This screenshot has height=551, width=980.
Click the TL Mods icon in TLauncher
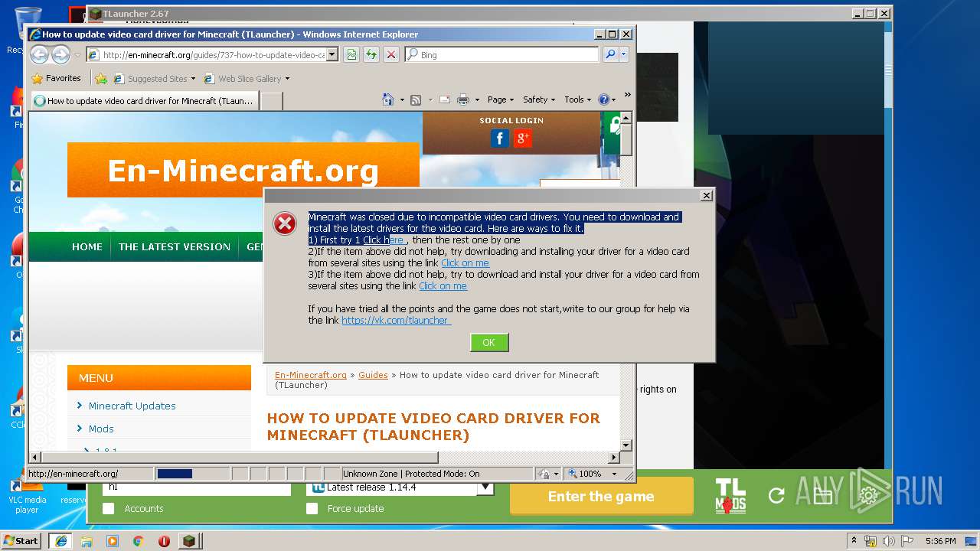click(x=730, y=495)
